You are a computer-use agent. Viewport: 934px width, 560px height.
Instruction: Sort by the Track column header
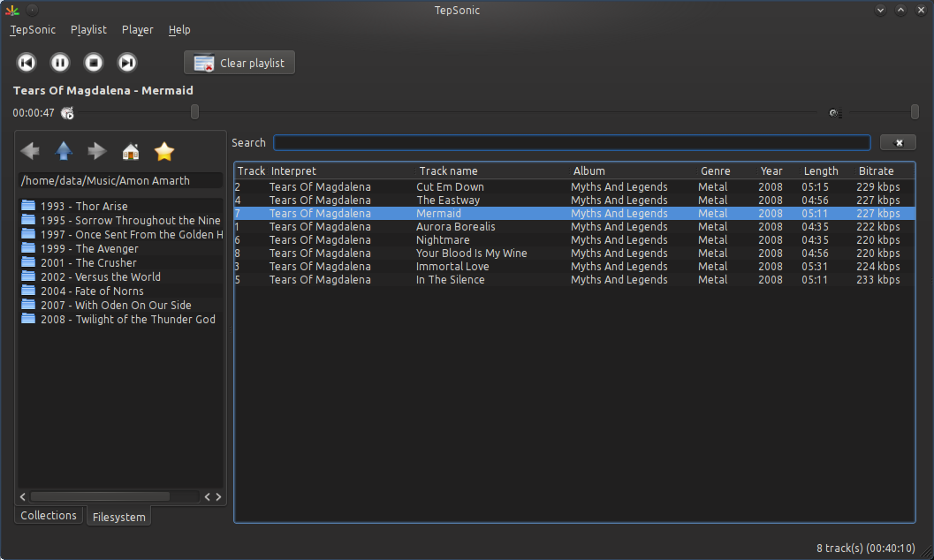(251, 170)
